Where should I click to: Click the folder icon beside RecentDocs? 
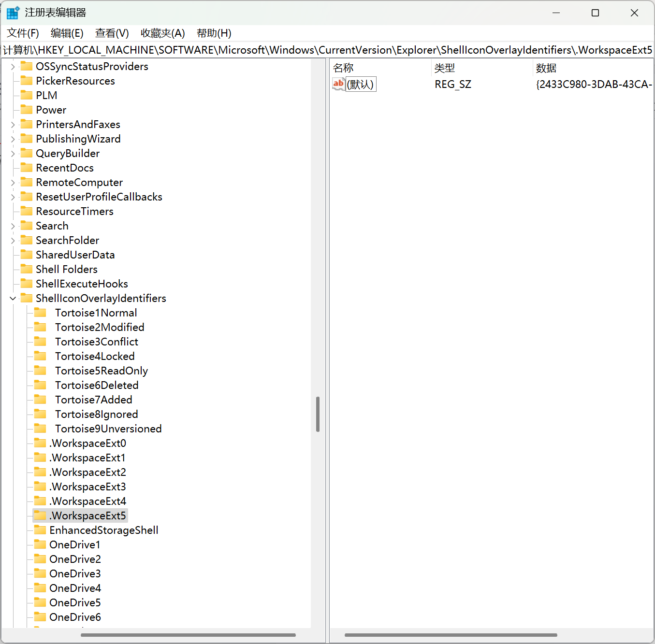(27, 168)
